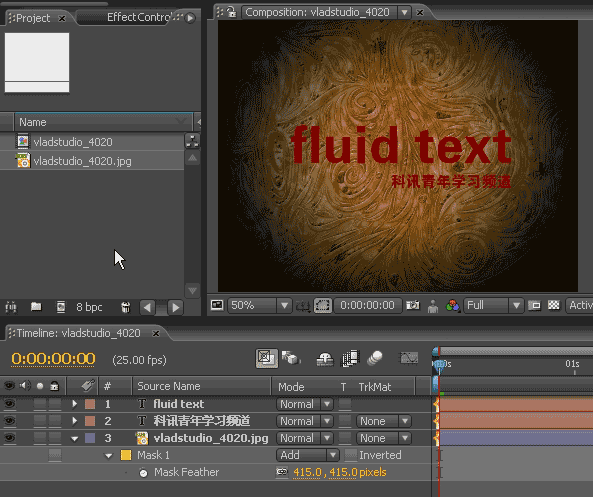The height and width of the screenshot is (497, 593).
Task: Click the Motion Blur enable icon in timeline
Action: [375, 358]
